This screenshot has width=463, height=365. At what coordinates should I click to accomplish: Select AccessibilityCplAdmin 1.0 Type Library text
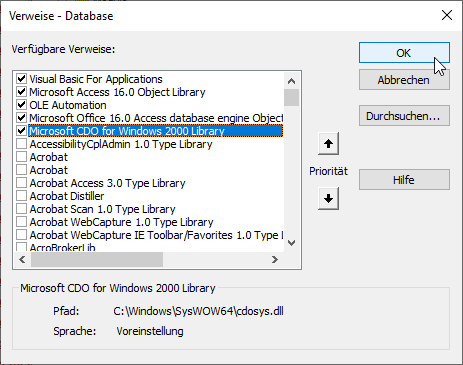pos(121,144)
